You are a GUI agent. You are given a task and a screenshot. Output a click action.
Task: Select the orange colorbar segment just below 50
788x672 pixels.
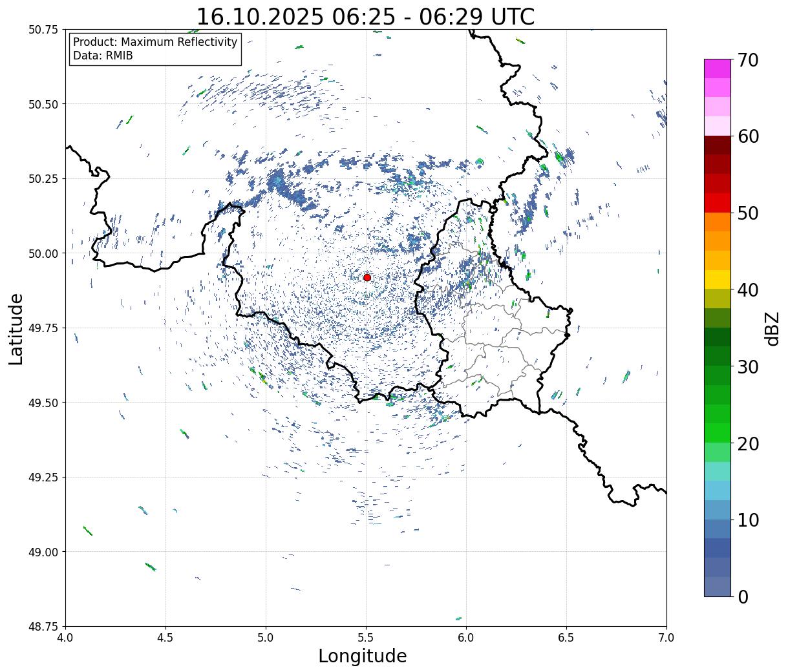pyautogui.click(x=717, y=222)
